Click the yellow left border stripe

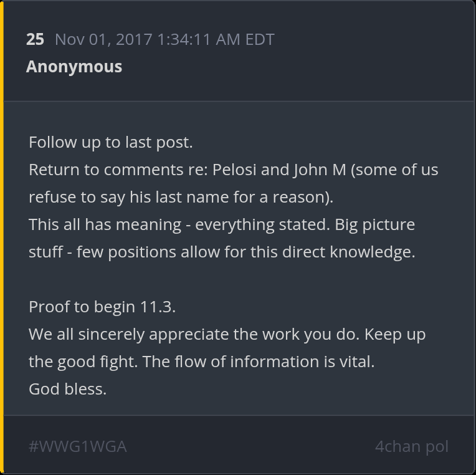(2, 237)
